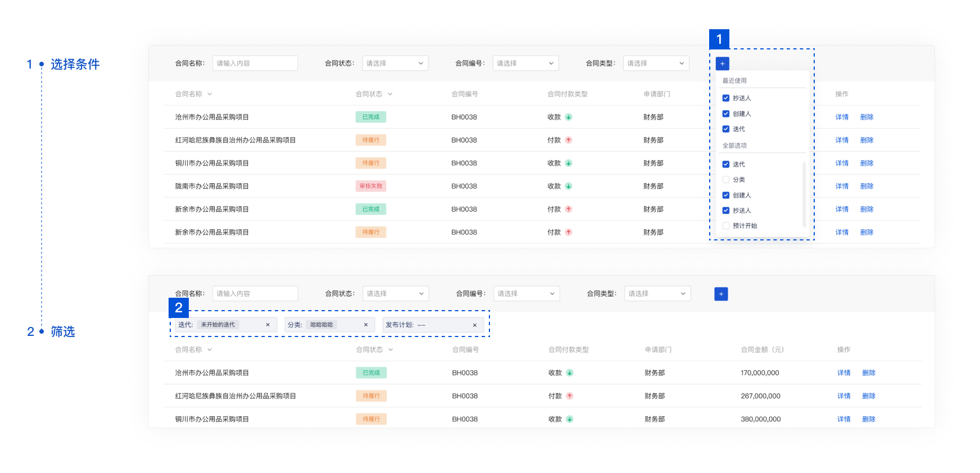Click the 170,000,000 amount cell
The height and width of the screenshot is (473, 980).
point(760,372)
